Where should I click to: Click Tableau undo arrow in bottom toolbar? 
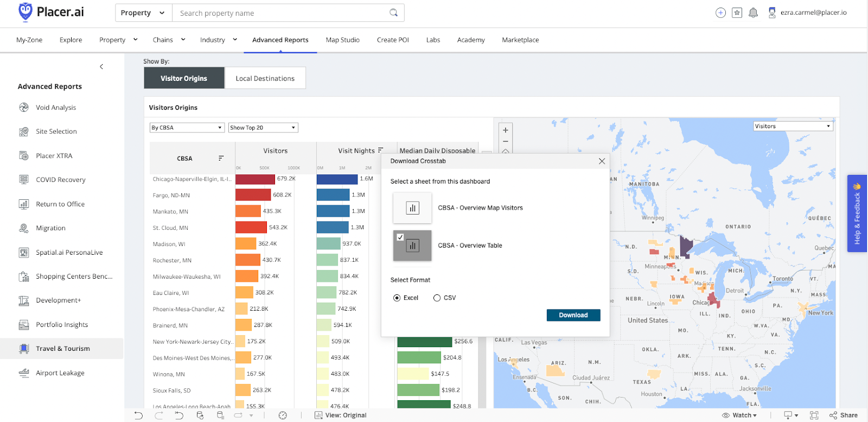coord(138,415)
